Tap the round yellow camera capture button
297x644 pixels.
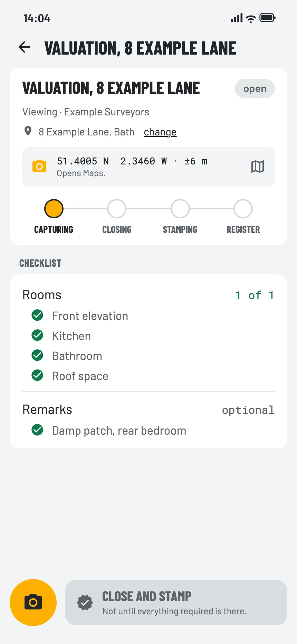click(33, 603)
